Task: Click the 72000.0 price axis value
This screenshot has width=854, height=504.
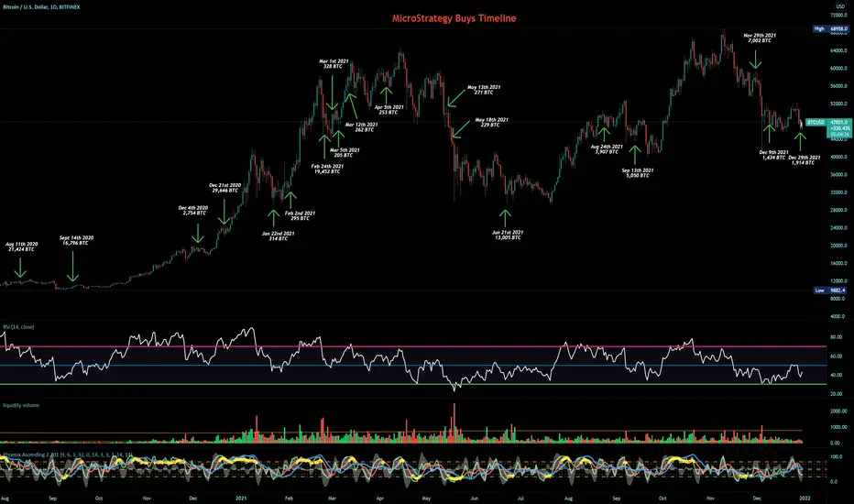Action: [838, 16]
